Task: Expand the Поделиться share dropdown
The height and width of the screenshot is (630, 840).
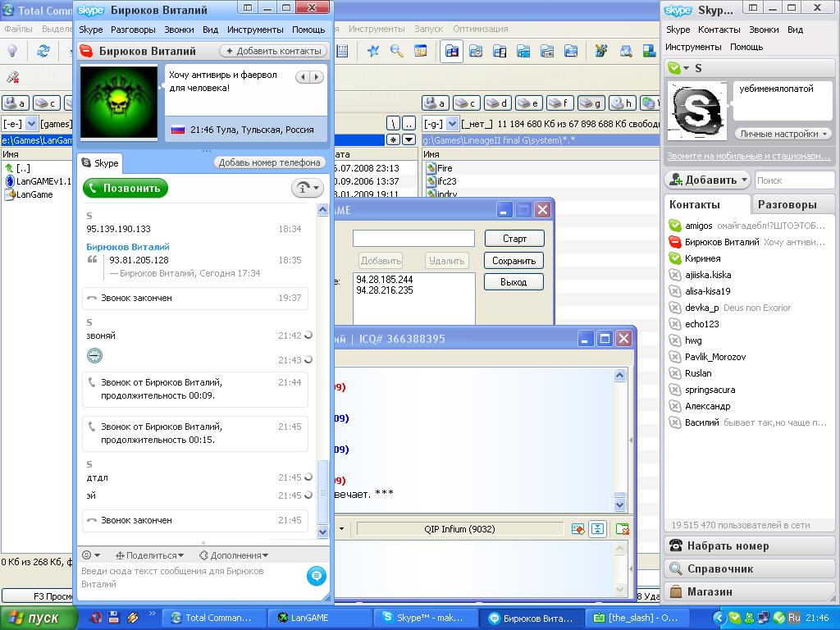Action: [x=150, y=555]
